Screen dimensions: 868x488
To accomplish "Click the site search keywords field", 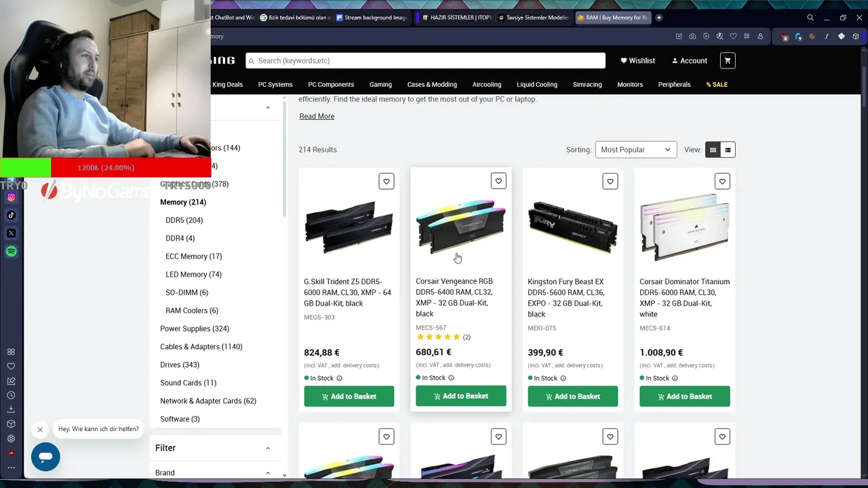I will [x=425, y=60].
